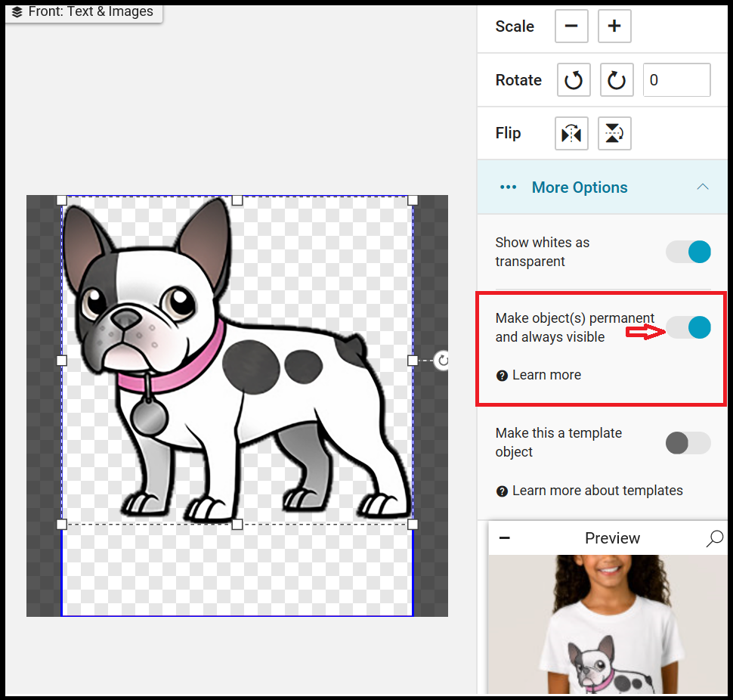
Task: Click the "Scale" label
Action: [515, 26]
